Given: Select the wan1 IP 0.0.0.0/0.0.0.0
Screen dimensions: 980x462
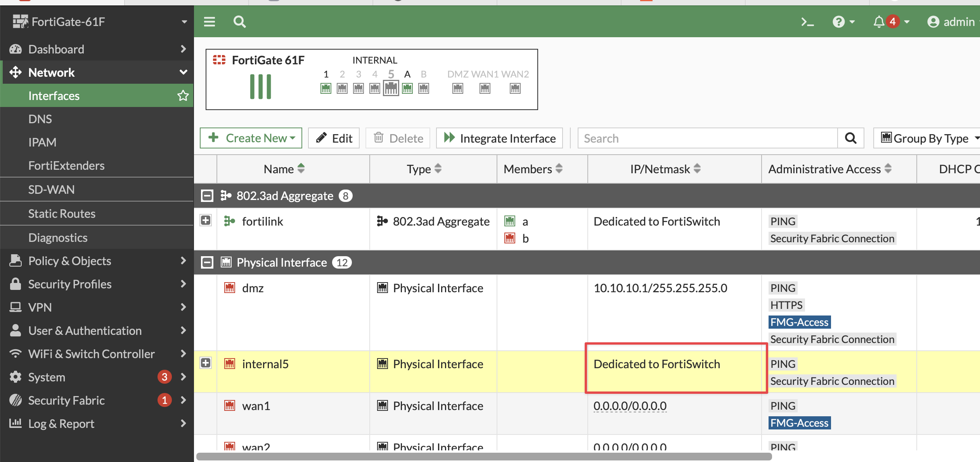Looking at the screenshot, I should click(x=630, y=406).
